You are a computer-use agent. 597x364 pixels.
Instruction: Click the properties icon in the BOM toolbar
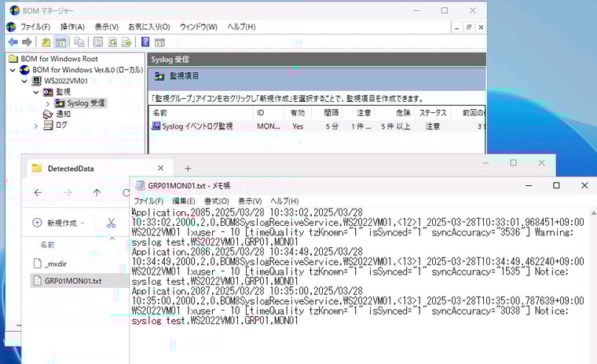click(x=98, y=42)
